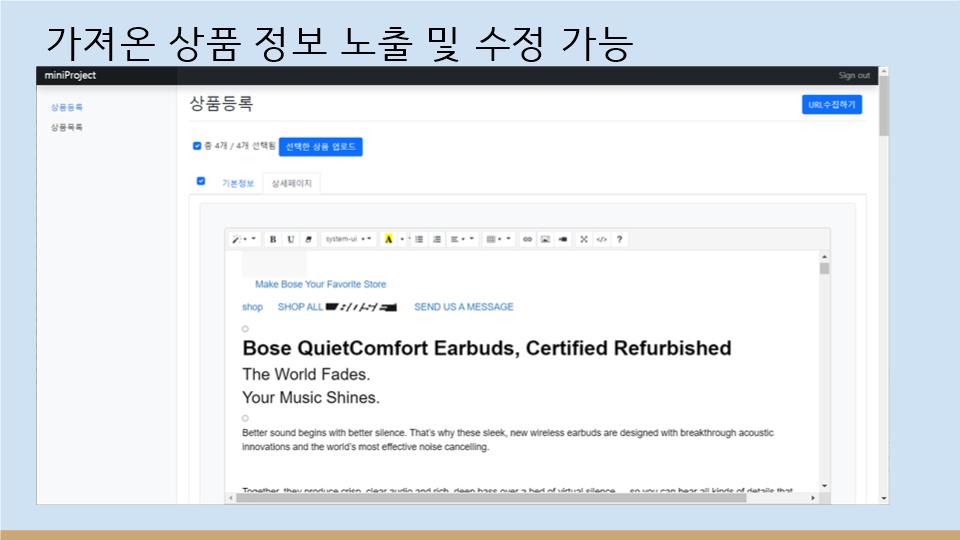Click the page's vertical scrollbar thumb
Viewport: 960px width, 540px height.
tap(883, 105)
